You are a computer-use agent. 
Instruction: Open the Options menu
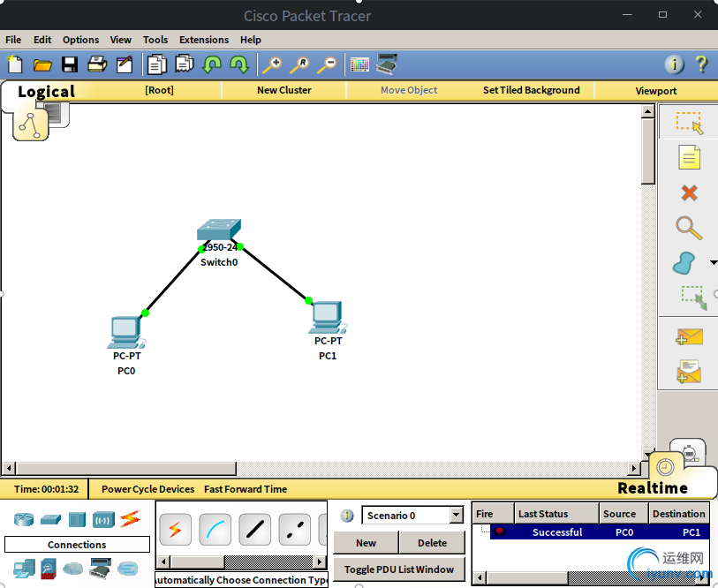[80, 40]
